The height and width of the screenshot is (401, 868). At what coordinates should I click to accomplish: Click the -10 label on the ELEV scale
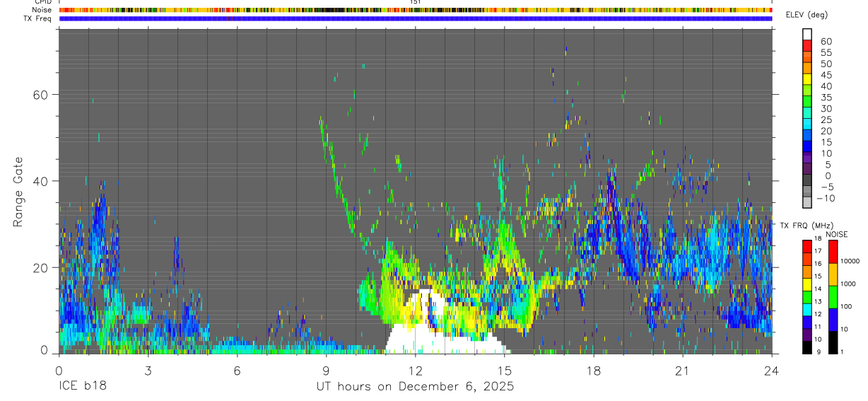(824, 198)
